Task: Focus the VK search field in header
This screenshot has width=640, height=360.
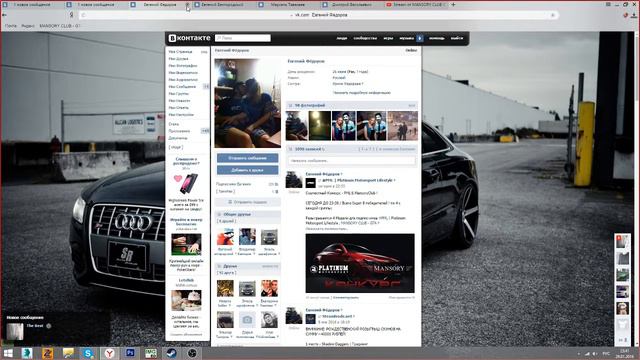Action: tap(242, 38)
